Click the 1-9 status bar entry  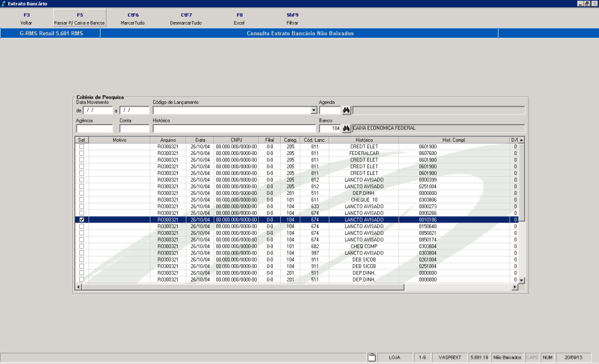click(x=422, y=357)
